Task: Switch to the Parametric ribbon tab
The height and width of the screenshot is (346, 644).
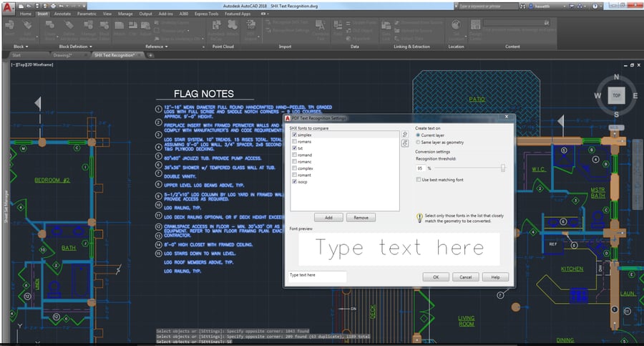Action: tap(87, 14)
